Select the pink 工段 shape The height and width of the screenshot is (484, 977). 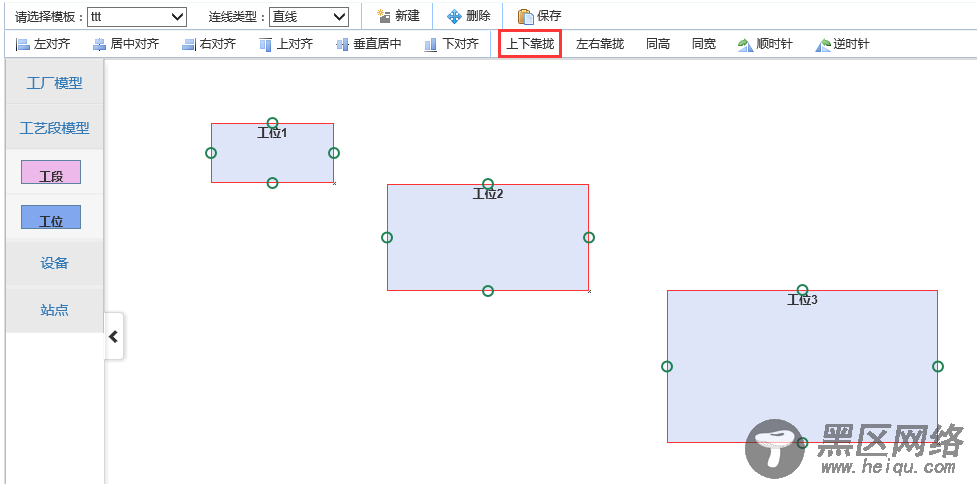(x=51, y=172)
